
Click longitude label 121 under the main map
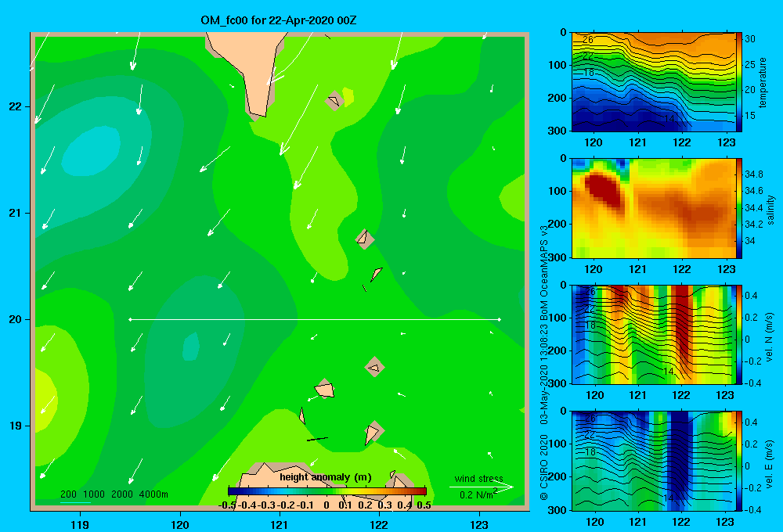pos(280,525)
